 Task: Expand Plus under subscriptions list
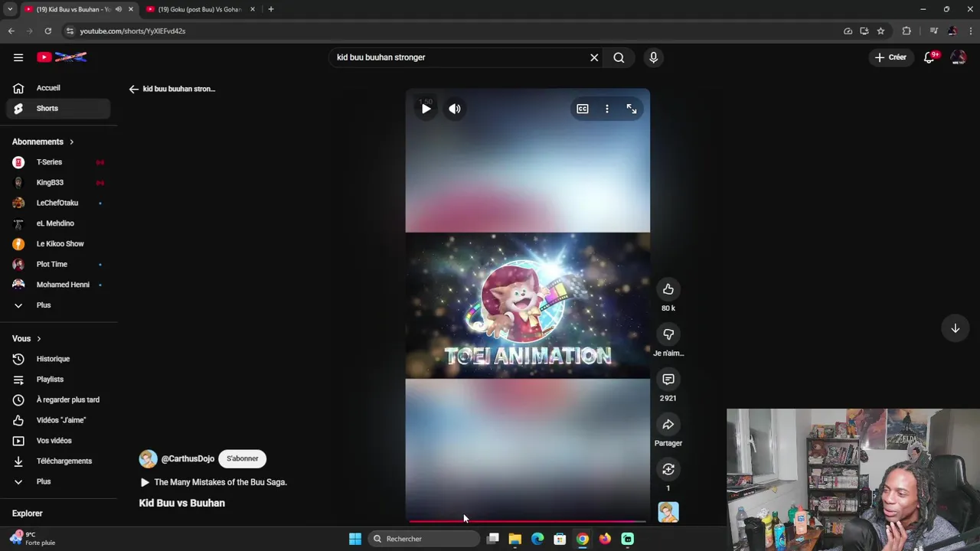(x=58, y=305)
